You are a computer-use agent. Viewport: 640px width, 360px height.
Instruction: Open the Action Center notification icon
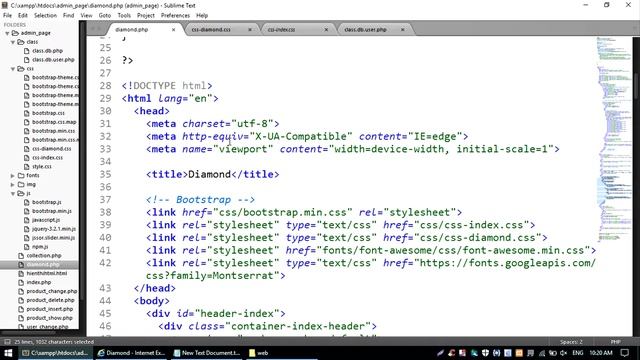(624, 353)
